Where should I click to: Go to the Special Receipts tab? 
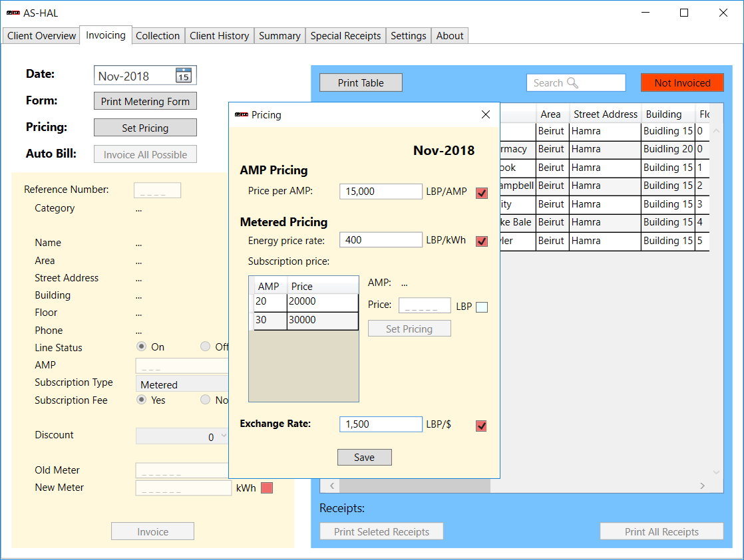tap(345, 35)
